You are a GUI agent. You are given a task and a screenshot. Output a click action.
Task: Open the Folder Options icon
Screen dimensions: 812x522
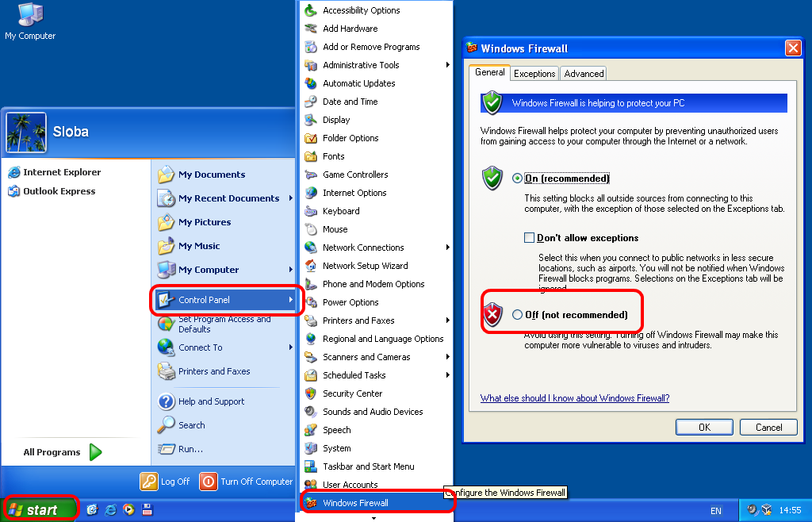pyautogui.click(x=311, y=138)
